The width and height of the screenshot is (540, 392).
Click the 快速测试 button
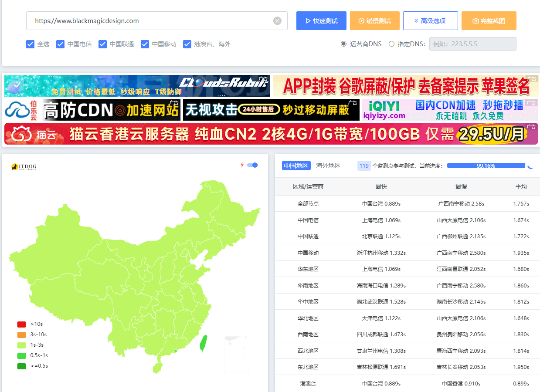click(x=321, y=21)
